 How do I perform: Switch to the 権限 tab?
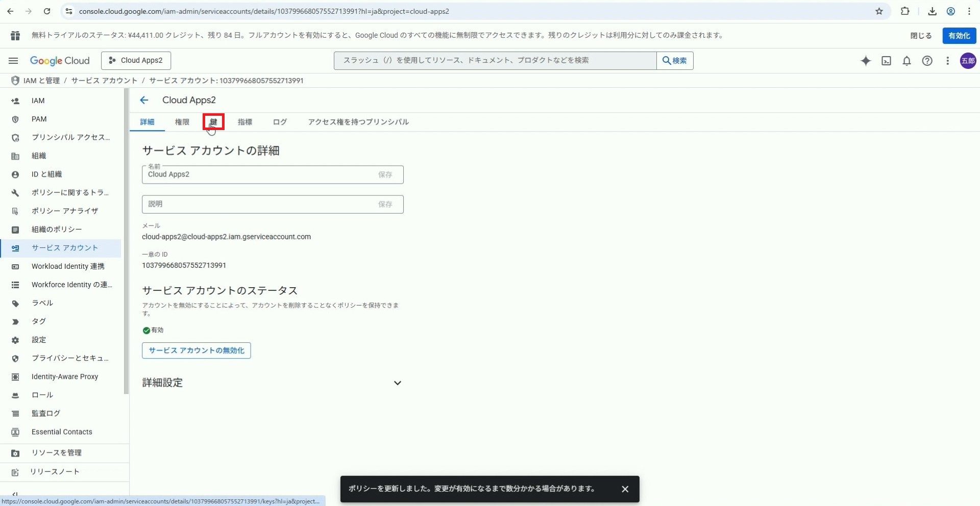click(182, 122)
